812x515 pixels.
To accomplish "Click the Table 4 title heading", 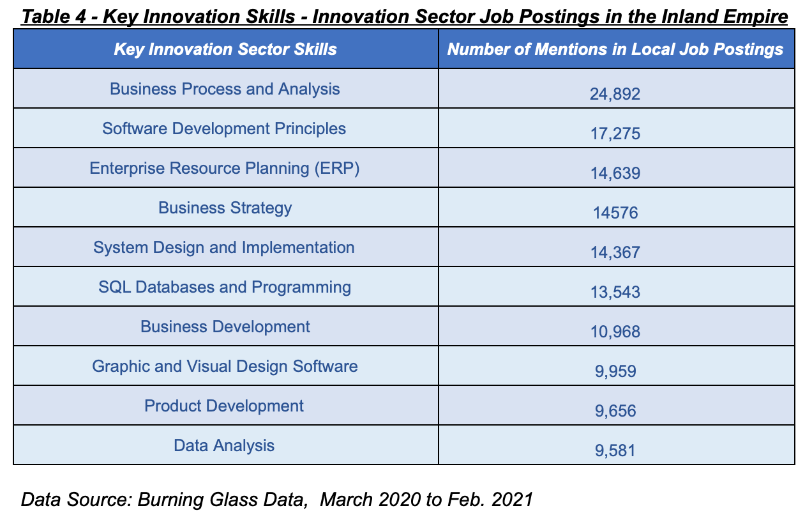I will click(x=404, y=16).
